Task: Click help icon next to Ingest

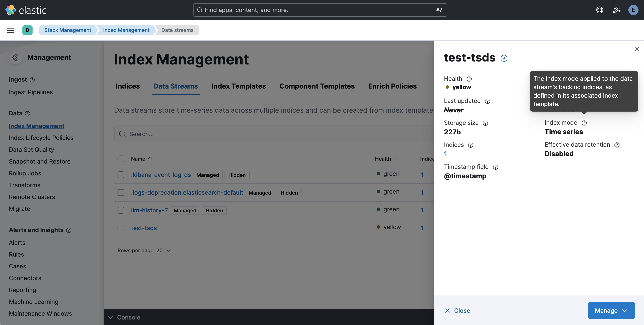Action: click(32, 80)
